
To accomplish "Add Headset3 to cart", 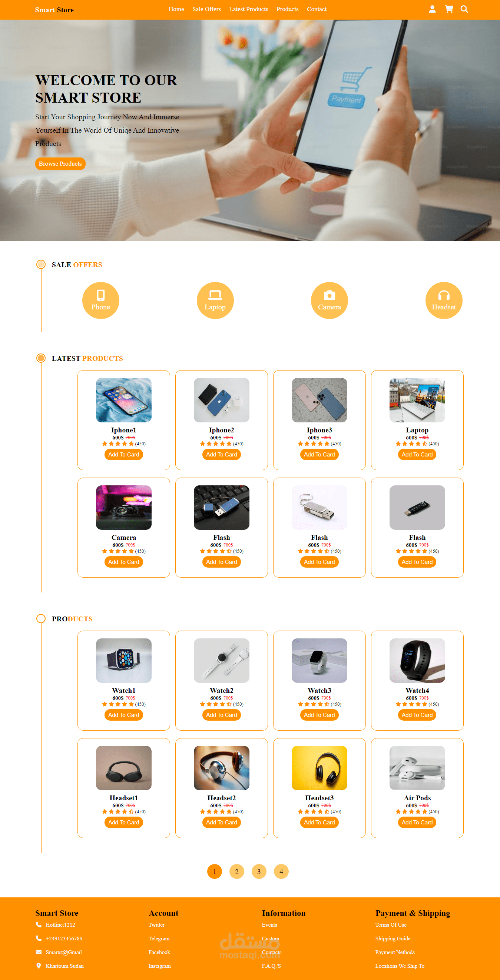I will (x=319, y=822).
